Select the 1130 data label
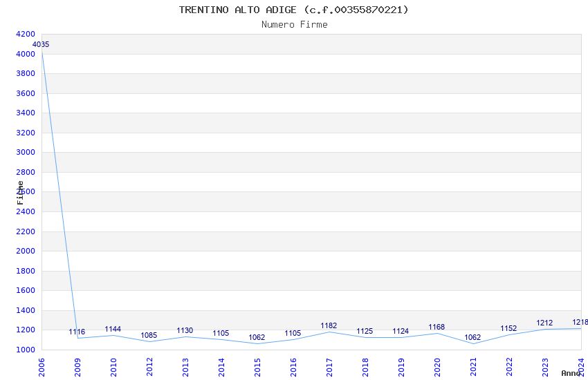Viewport: 588px width, 380px height. click(x=185, y=330)
